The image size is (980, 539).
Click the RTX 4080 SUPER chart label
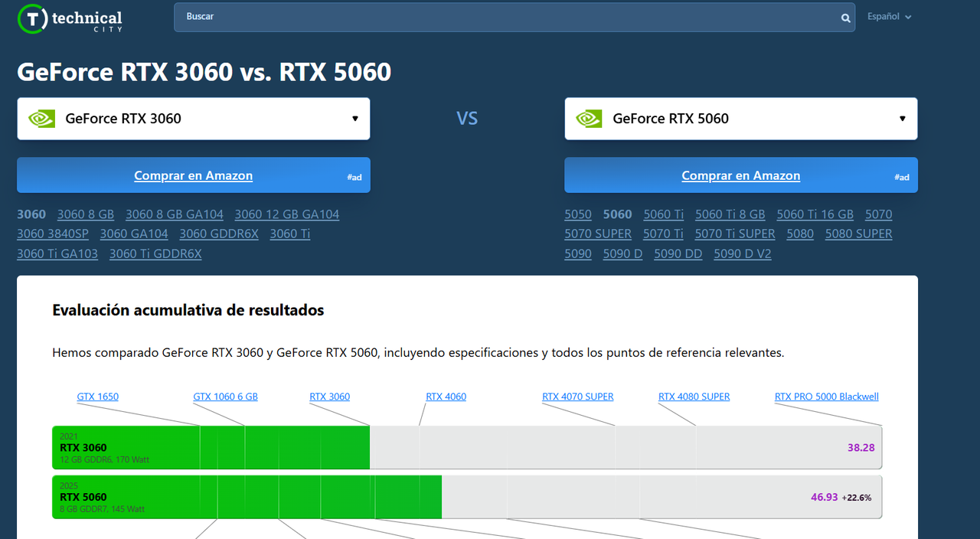pyautogui.click(x=694, y=397)
